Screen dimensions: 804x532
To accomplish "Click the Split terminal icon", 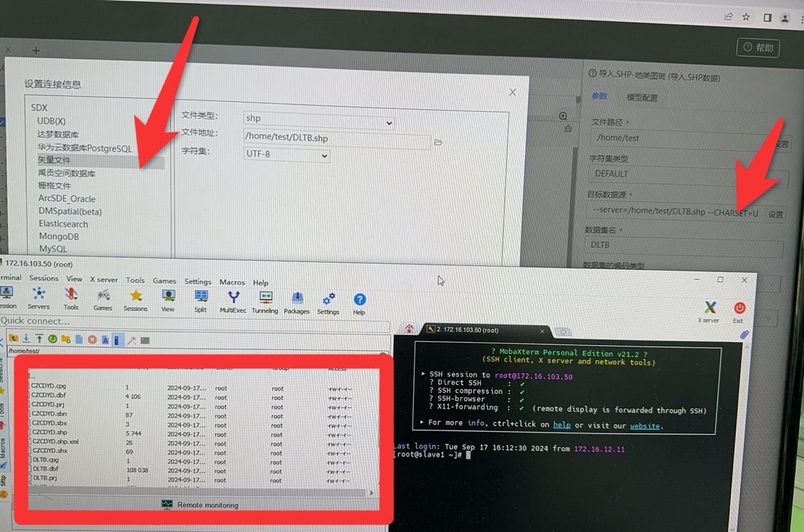I will coord(201,301).
